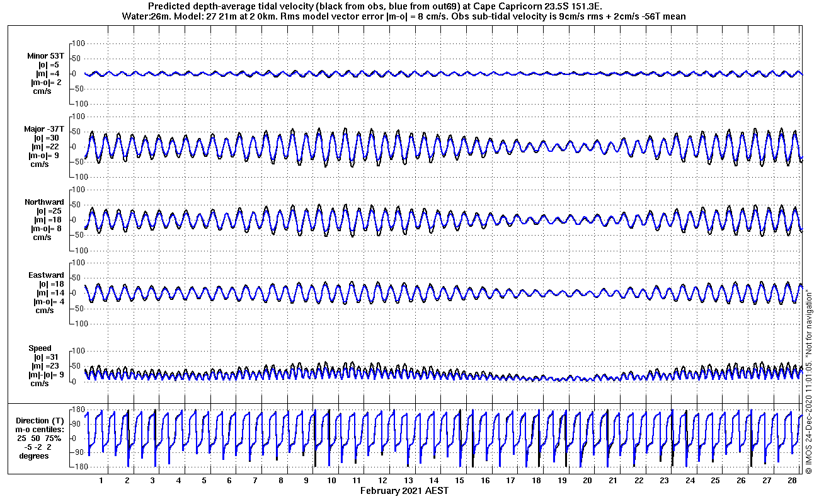This screenshot has height=504, width=819.
Task: Click the '|o| =31' value in Speed panel
Action: (45, 357)
